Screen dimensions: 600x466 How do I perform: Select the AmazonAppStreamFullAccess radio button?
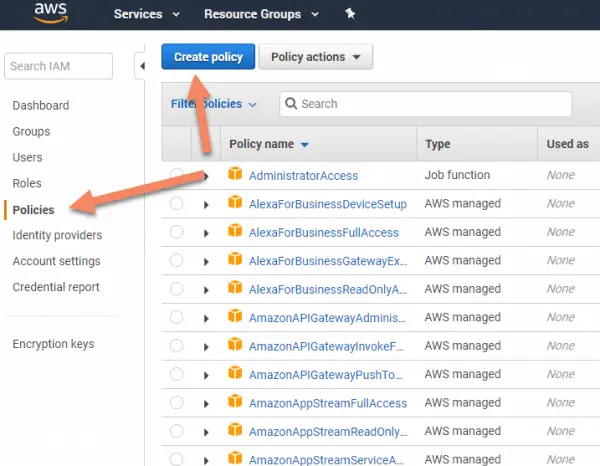click(x=176, y=402)
